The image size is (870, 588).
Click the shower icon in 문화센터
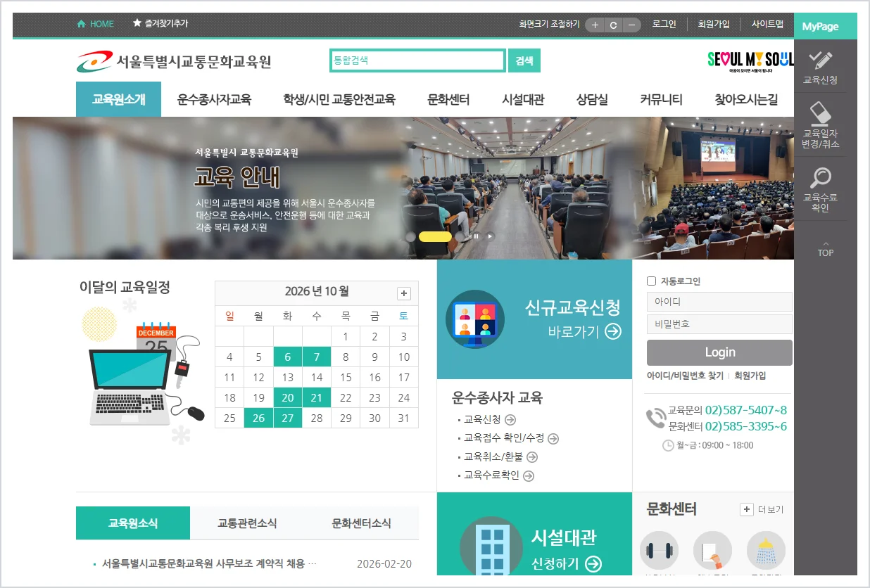[x=766, y=550]
